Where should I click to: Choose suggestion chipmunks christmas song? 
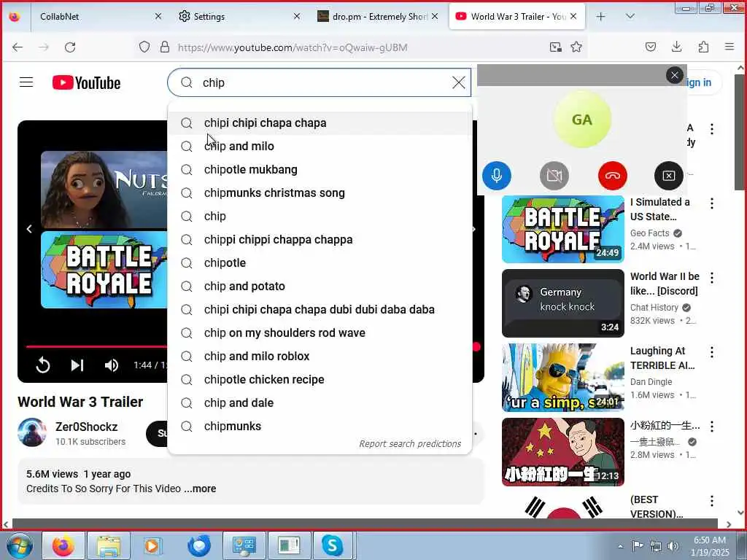(x=320, y=192)
